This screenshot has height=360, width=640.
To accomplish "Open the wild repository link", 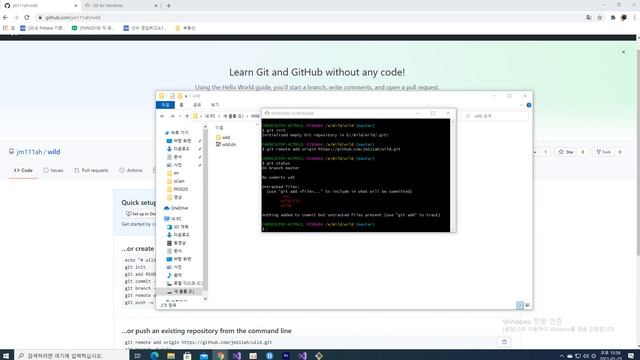I will pyautogui.click(x=54, y=152).
